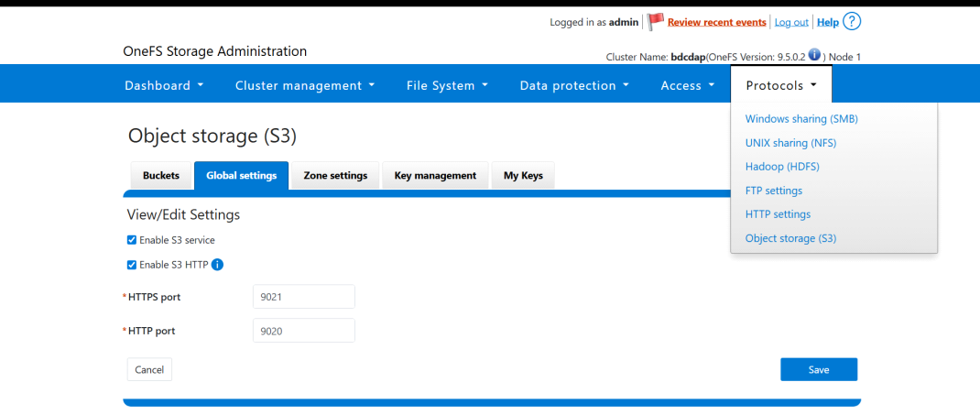Click the Log out link
This screenshot has width=980, height=415.
pyautogui.click(x=791, y=22)
